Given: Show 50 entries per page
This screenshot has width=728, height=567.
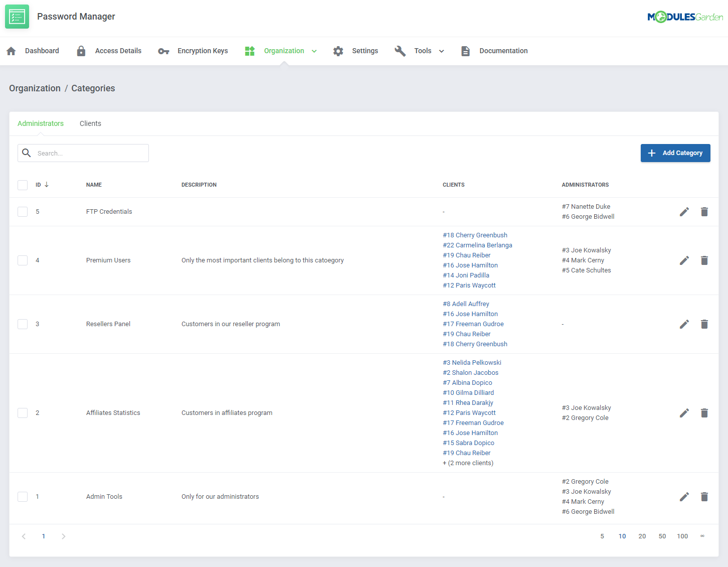Looking at the screenshot, I should [662, 536].
